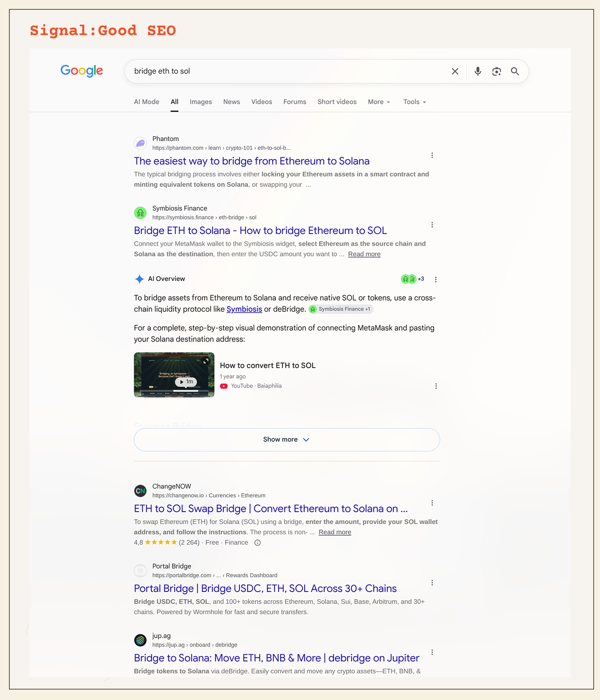Click the phantom.com breadcrumb URL
Image resolution: width=600 pixels, height=700 pixels.
point(222,148)
